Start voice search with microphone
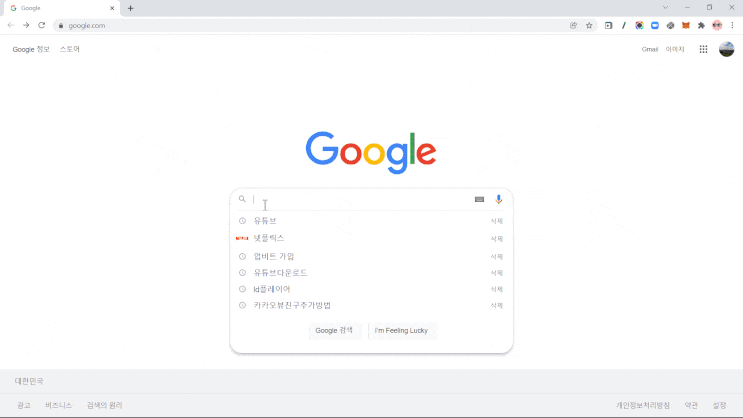 pyautogui.click(x=498, y=200)
